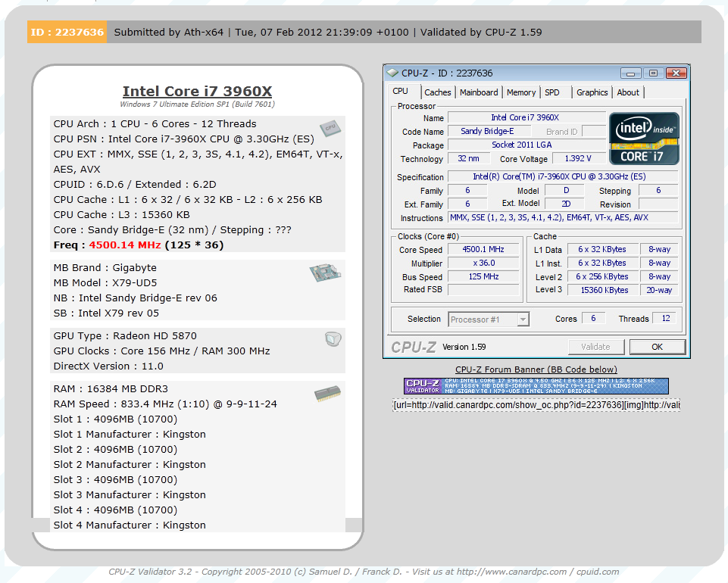Click the MB Model : X79-UD5 line
Screen dimensions: 728x583
[x=105, y=282]
